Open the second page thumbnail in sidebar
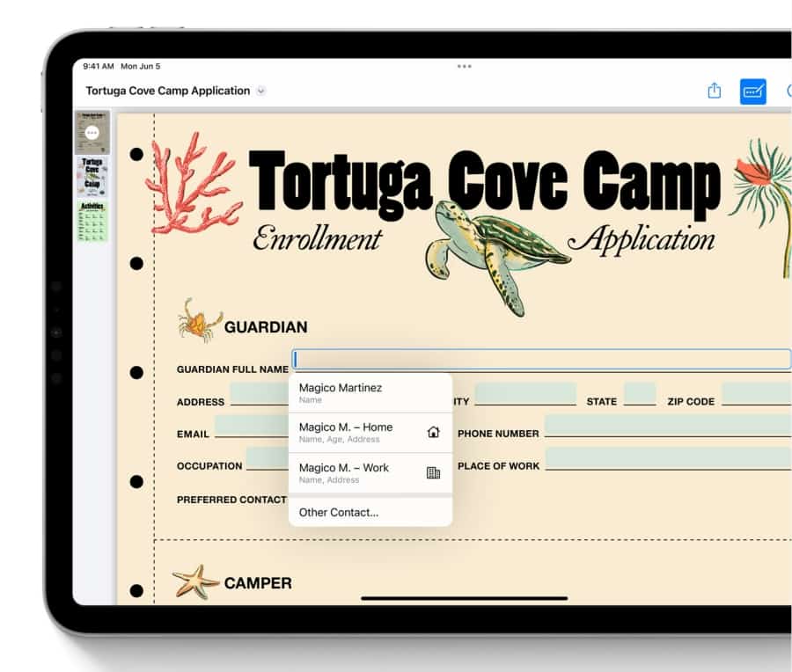The image size is (792, 672). coord(92,176)
